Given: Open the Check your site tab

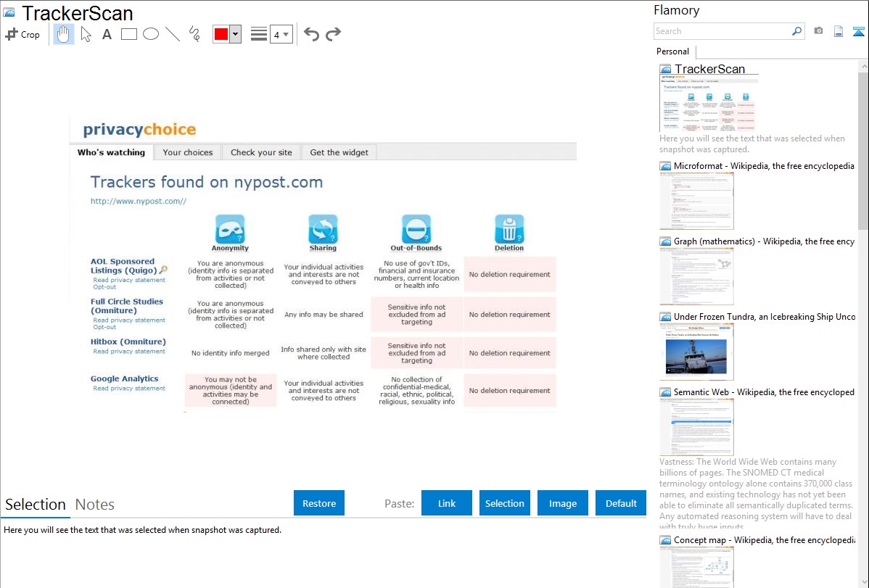Looking at the screenshot, I should pos(261,152).
